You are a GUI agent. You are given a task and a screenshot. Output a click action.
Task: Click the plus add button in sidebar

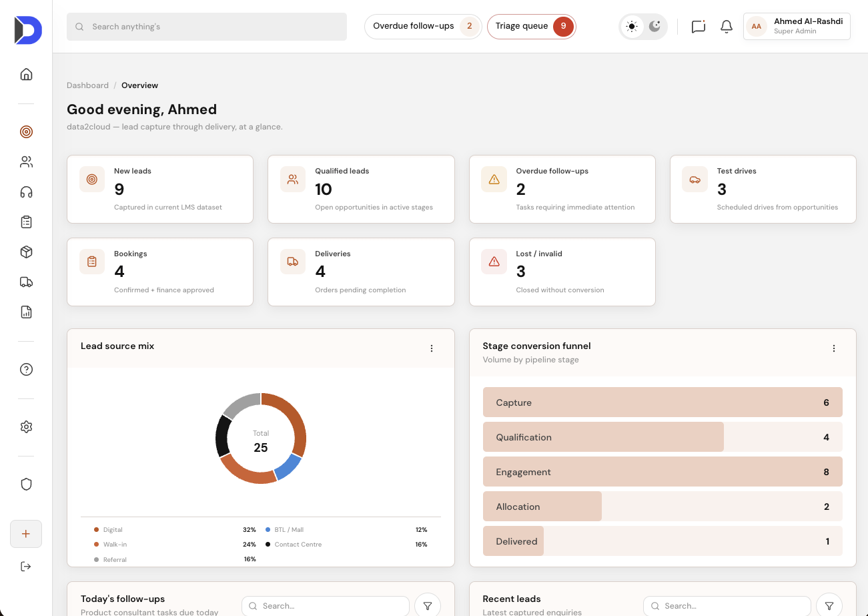pyautogui.click(x=26, y=534)
